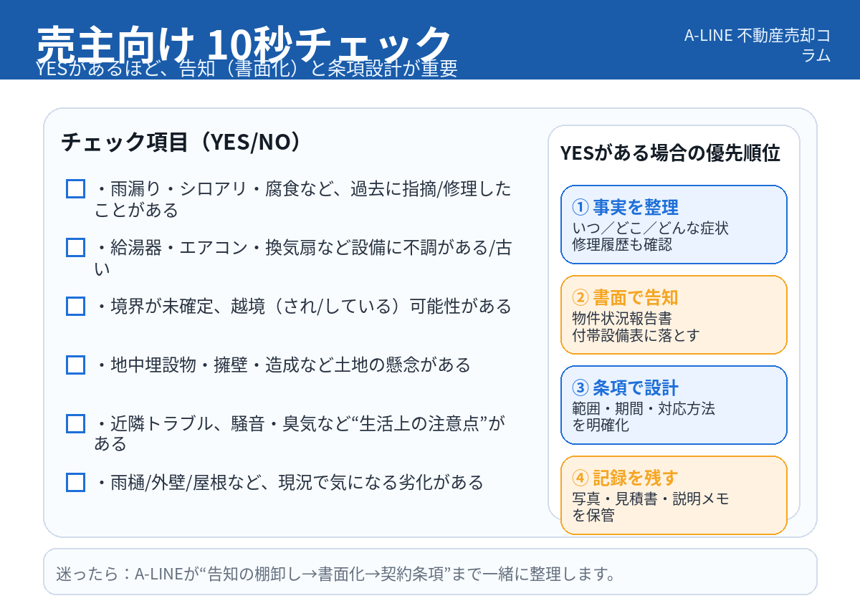The width and height of the screenshot is (860, 616).
Task: Click the YESがある場合の優先順位 heading
Action: [x=670, y=153]
